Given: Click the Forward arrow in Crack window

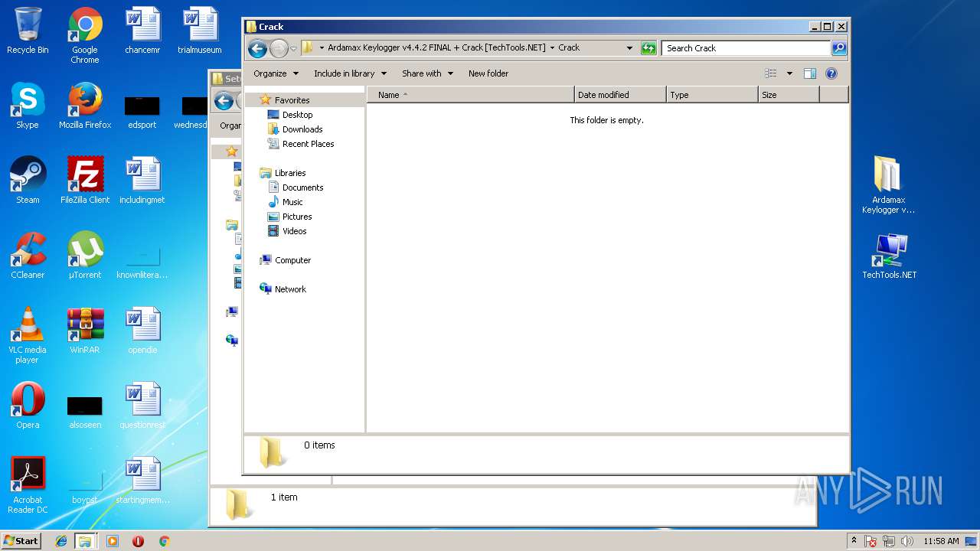Looking at the screenshot, I should 279,48.
